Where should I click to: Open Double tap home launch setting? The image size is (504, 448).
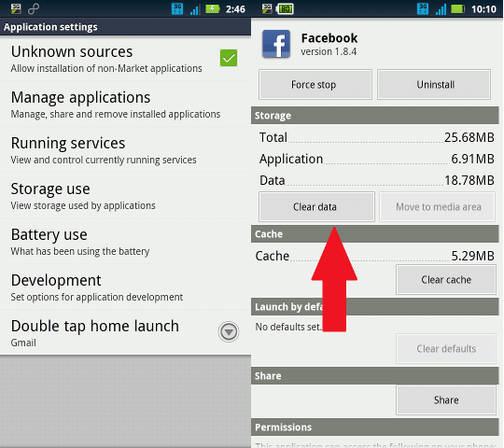click(125, 332)
